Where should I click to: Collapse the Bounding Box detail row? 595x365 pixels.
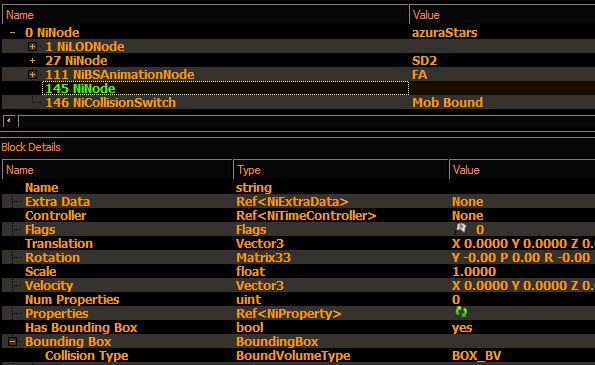(x=12, y=341)
